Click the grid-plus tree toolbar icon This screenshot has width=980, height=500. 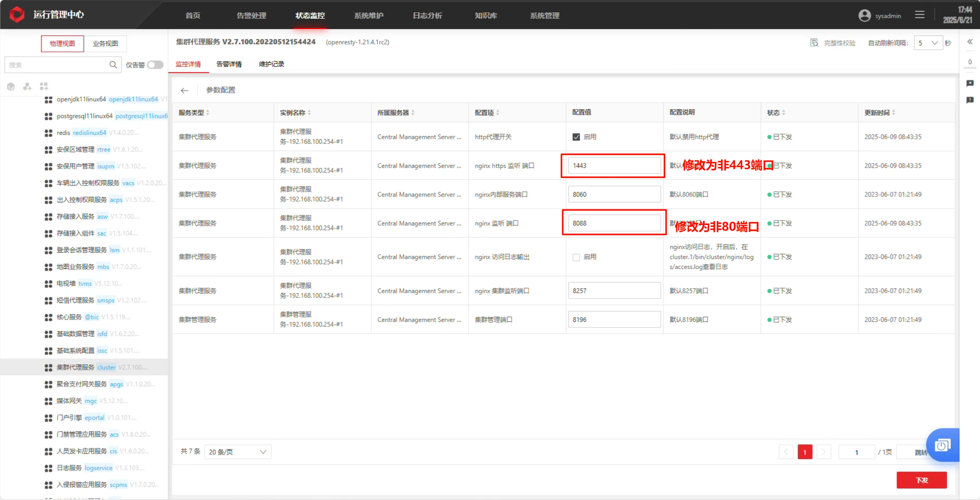[44, 87]
